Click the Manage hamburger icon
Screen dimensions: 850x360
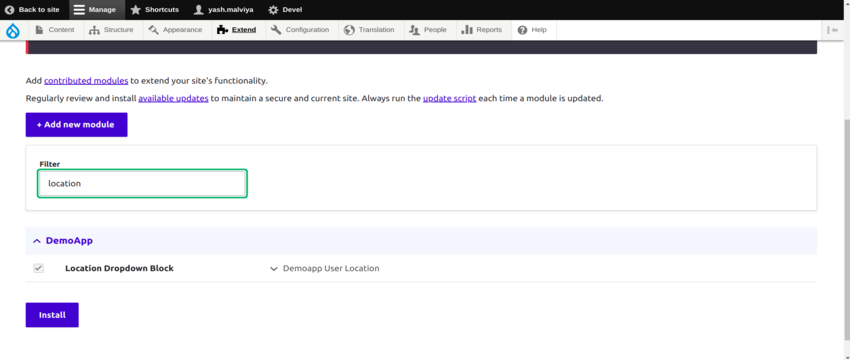coord(79,10)
